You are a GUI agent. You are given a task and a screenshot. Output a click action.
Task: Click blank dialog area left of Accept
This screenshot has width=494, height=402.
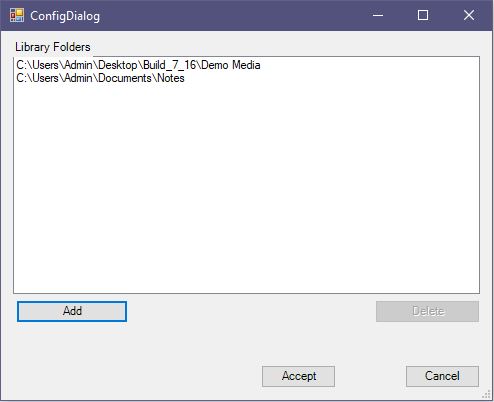pos(133,376)
